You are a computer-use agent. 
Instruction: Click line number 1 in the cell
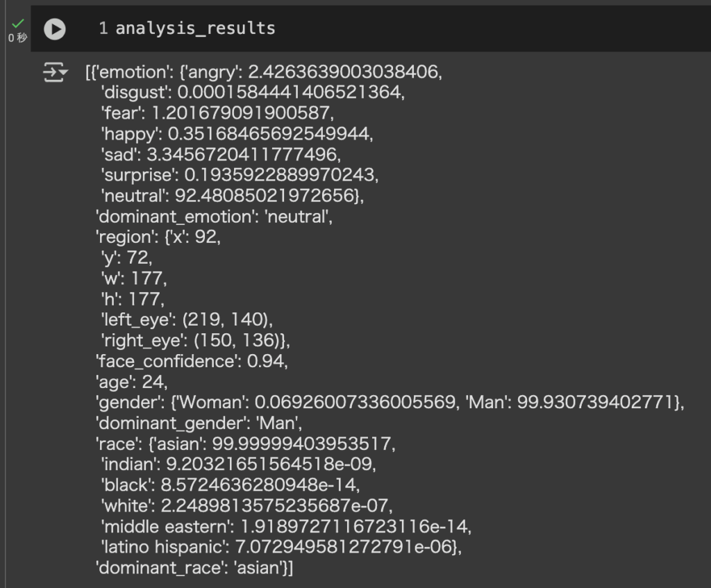coord(103,28)
